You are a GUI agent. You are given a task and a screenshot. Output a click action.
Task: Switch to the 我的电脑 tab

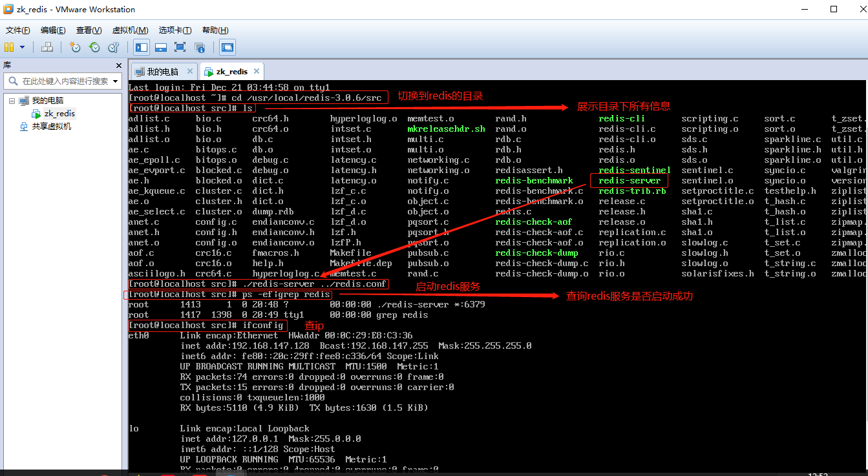(x=163, y=72)
